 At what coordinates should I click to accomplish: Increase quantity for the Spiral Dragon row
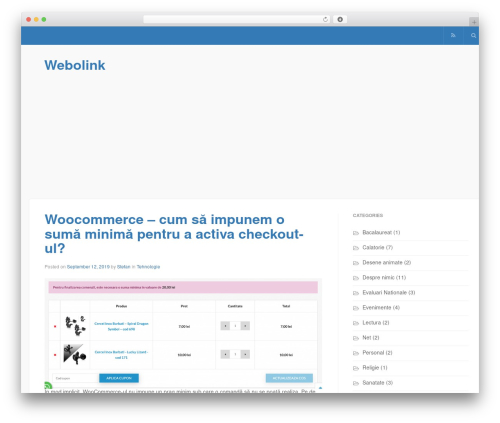[245, 326]
